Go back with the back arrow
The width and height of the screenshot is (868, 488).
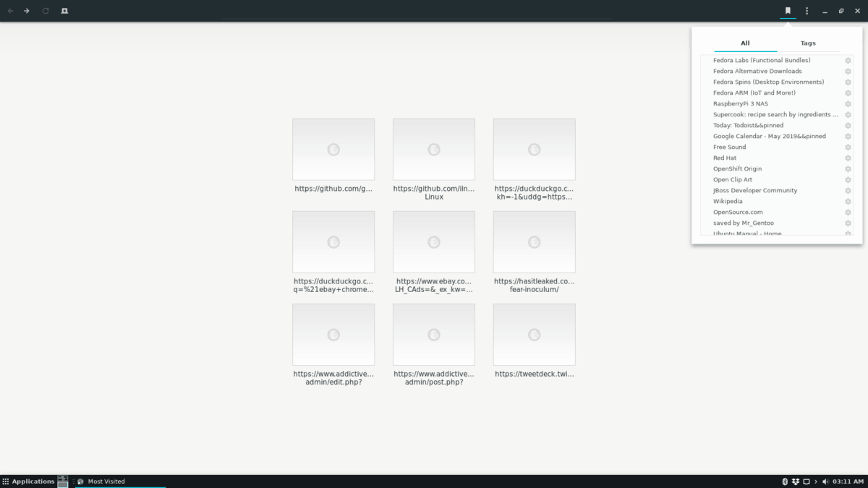(10, 11)
